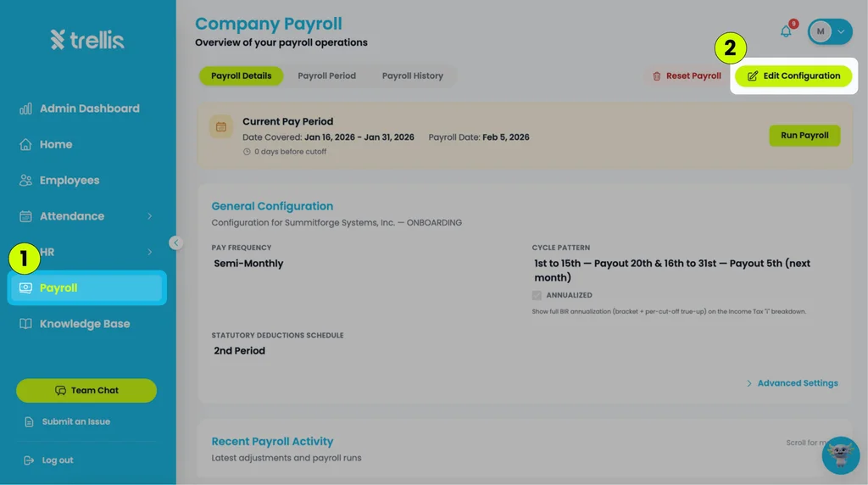Screen dimensions: 868x485
Task: Click date covered Jan 16 - Jan 31
Action: click(x=328, y=137)
